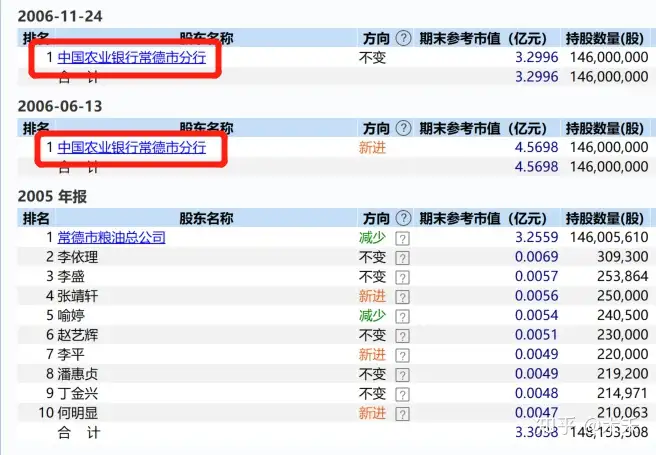Viewport: 656px width, 455px height.
Task: Click the market value 0.0069
Action: pyautogui.click(x=536, y=257)
